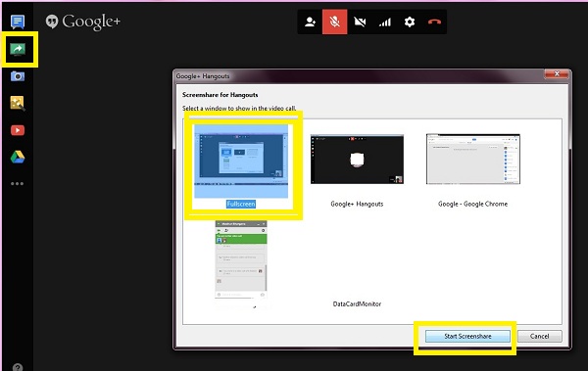The width and height of the screenshot is (588, 371).
Task: Select the DataCardMonitor window entry
Action: tap(357, 303)
